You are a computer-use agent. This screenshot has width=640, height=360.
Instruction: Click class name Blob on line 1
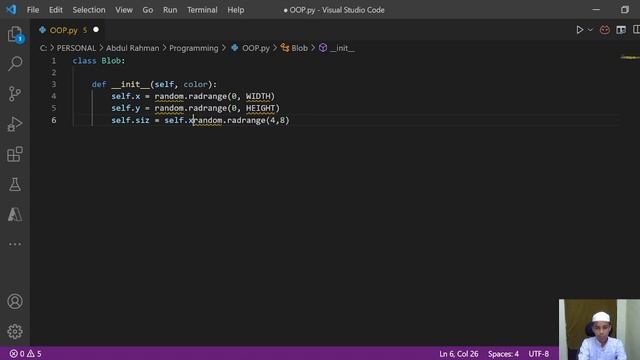(x=111, y=61)
